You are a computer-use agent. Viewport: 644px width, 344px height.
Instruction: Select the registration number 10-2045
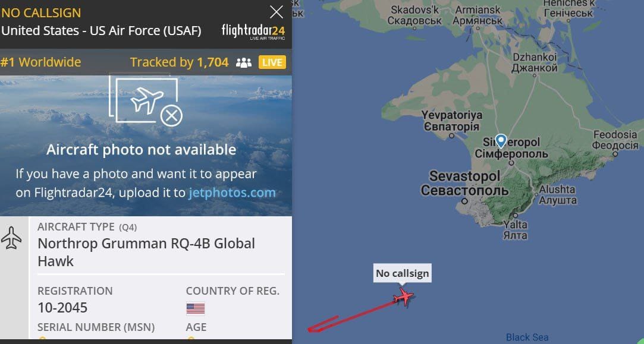click(62, 308)
